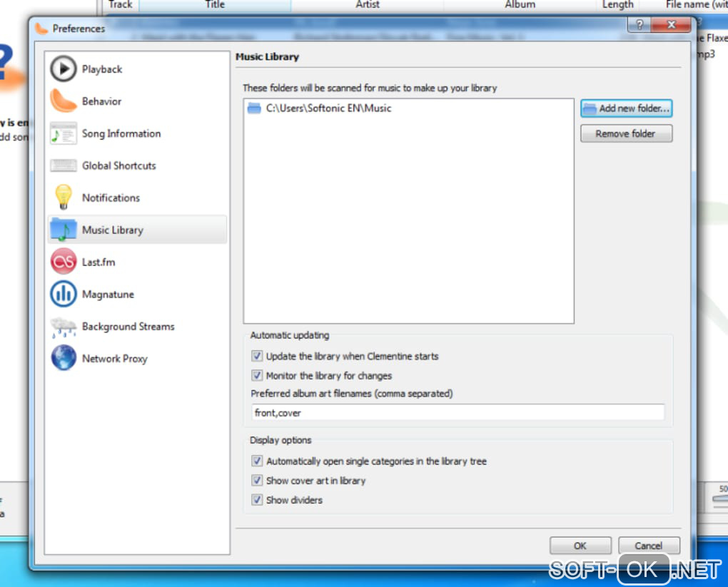Click the Track column header in playlist

120,5
